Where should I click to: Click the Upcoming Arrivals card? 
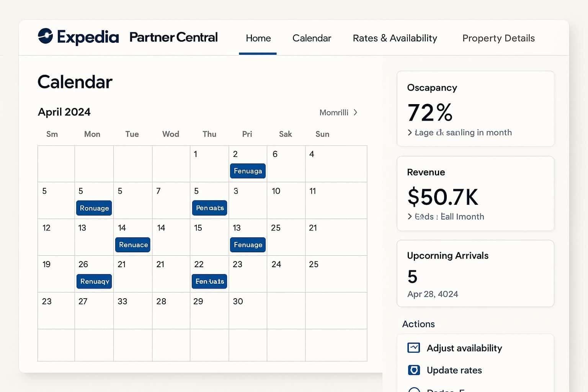tap(475, 273)
